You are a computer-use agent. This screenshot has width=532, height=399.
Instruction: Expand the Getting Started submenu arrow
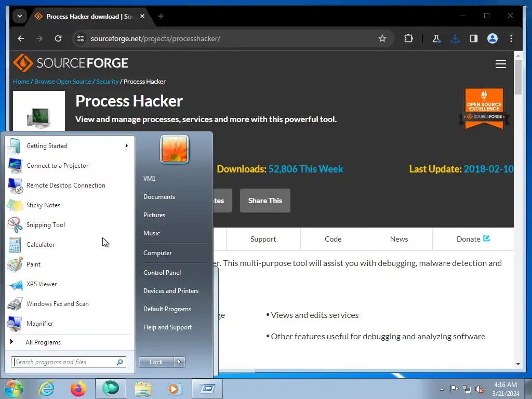coord(127,146)
